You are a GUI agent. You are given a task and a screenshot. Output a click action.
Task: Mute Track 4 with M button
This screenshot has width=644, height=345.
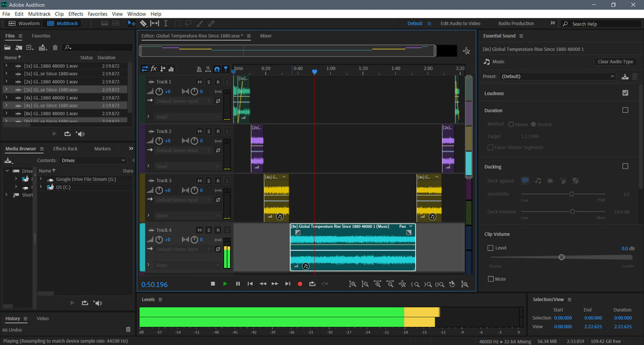pos(200,230)
